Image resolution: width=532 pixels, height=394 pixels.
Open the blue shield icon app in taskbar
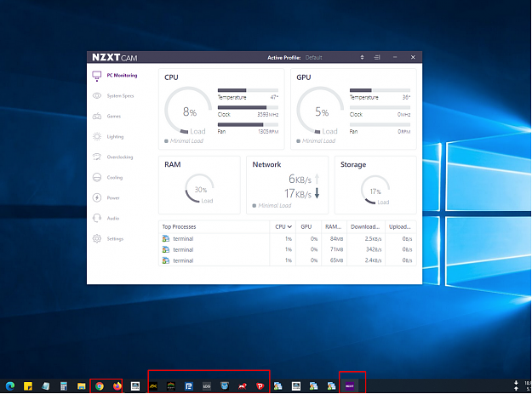(x=224, y=385)
